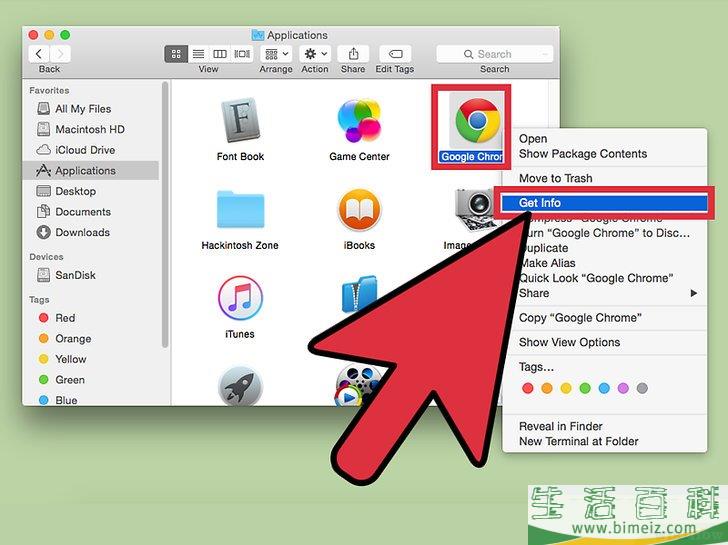Choose New Terminal at Folder
This screenshot has width=728, height=545.
pos(604,441)
